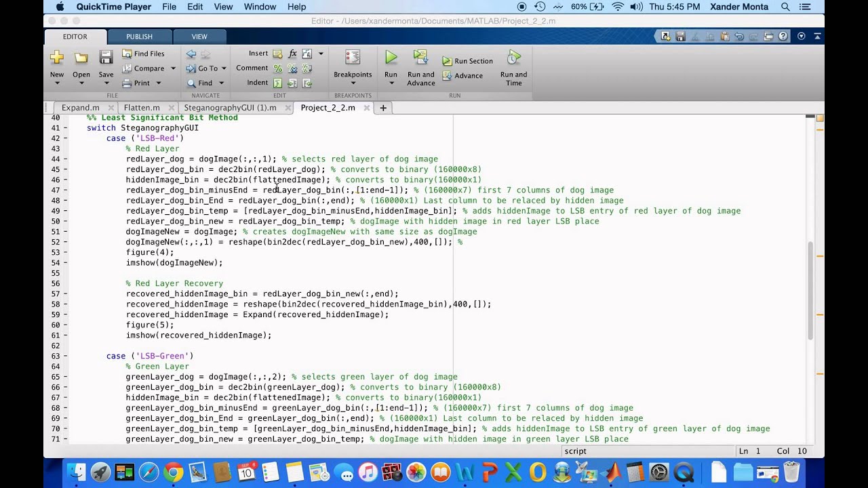Click code text "case ('LSB-Green')"

point(150,356)
